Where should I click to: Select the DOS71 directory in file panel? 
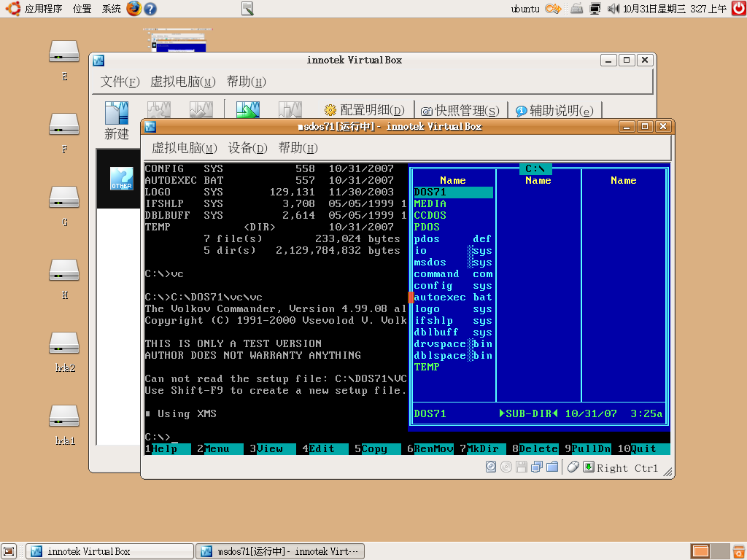coord(453,192)
